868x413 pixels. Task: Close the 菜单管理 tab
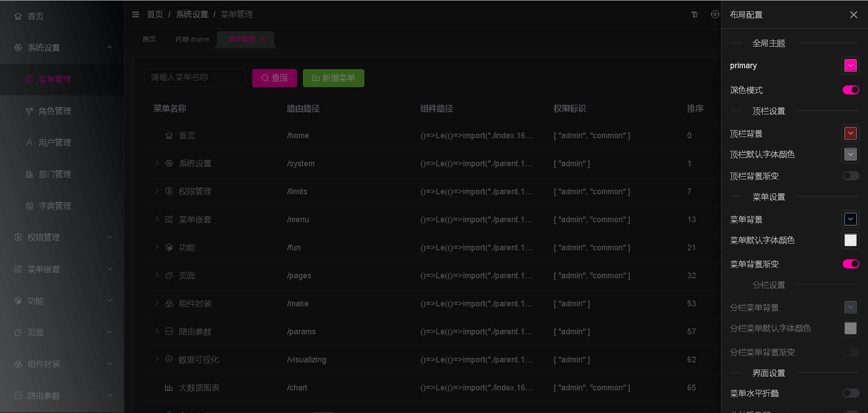(262, 39)
